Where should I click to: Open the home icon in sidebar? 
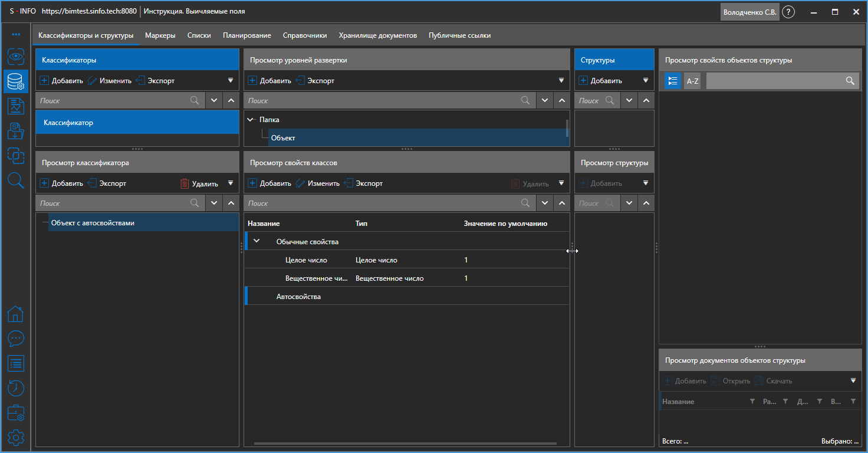pyautogui.click(x=16, y=314)
